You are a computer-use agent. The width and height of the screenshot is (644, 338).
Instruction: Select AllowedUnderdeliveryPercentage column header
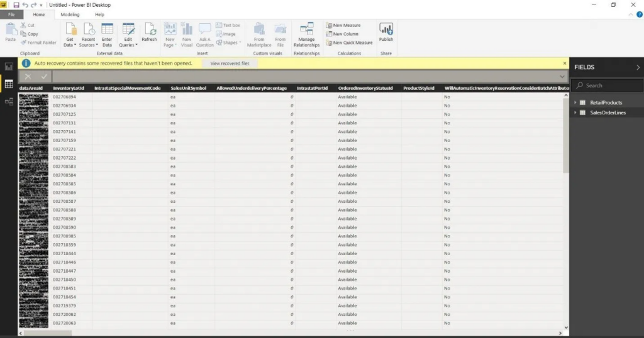[252, 88]
